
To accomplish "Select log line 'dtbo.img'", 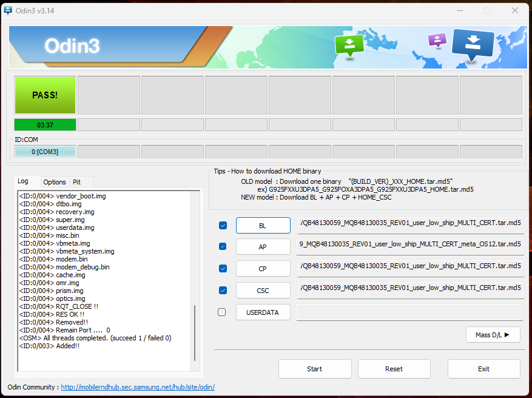I will click(50, 204).
